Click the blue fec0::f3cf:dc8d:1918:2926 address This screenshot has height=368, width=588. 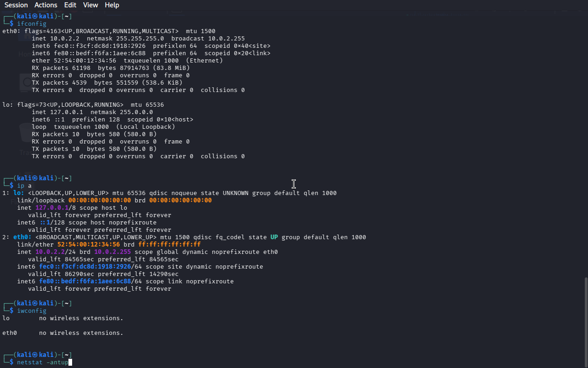click(x=85, y=267)
